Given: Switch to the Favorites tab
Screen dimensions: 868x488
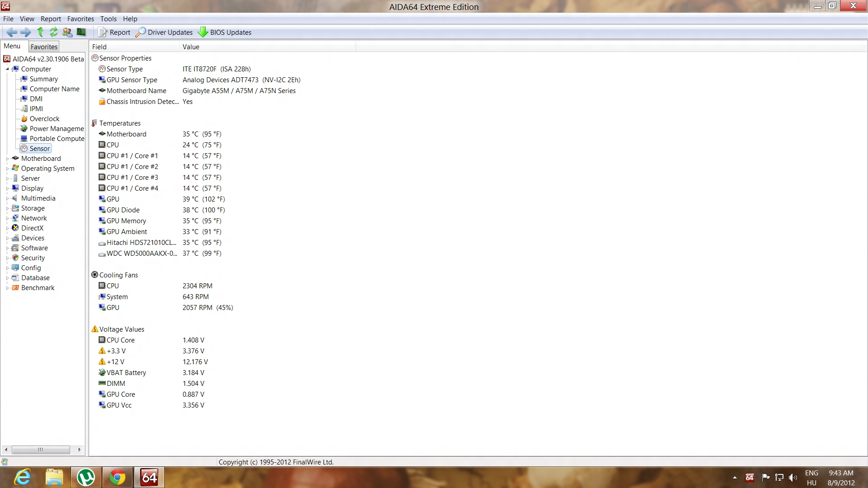Looking at the screenshot, I should [44, 47].
